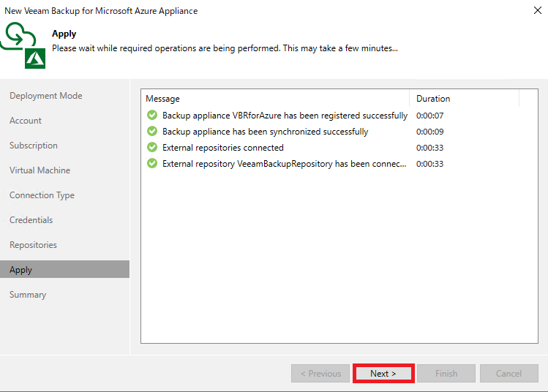The width and height of the screenshot is (548, 392).
Task: Click the window title 'New Veeam Backup for Microsoft Azure Appliance'
Action: (x=101, y=11)
